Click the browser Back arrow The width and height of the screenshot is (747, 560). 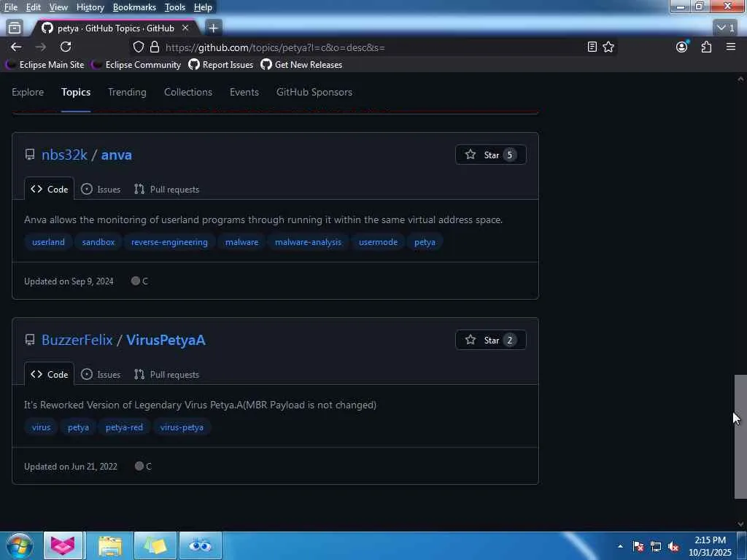tap(16, 47)
